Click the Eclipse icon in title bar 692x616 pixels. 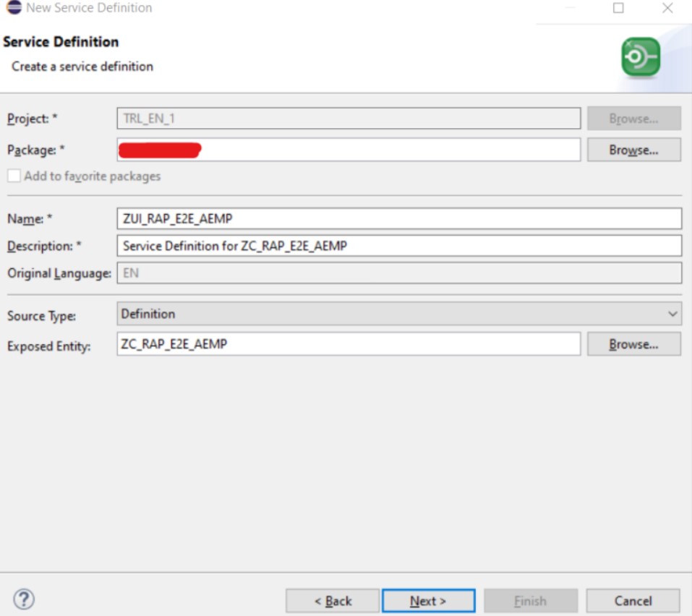(x=13, y=8)
